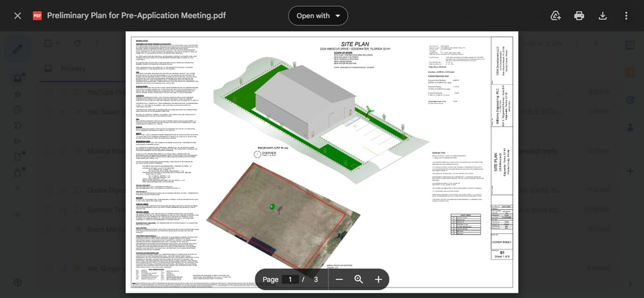Open Google Calendar in the side panel
The width and height of the screenshot is (644, 298).
630,46
